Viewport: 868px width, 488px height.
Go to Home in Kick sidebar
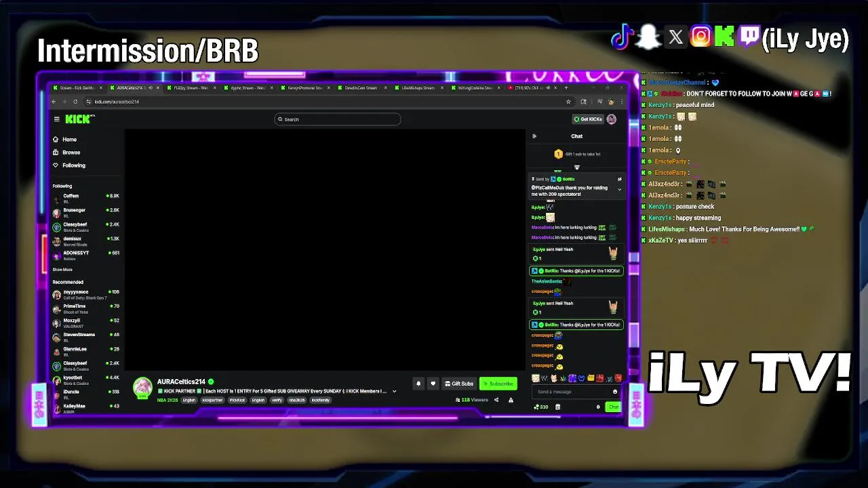point(65,140)
